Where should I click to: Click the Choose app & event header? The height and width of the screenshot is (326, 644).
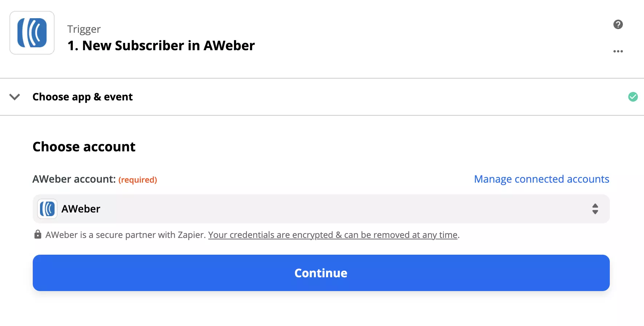point(83,97)
